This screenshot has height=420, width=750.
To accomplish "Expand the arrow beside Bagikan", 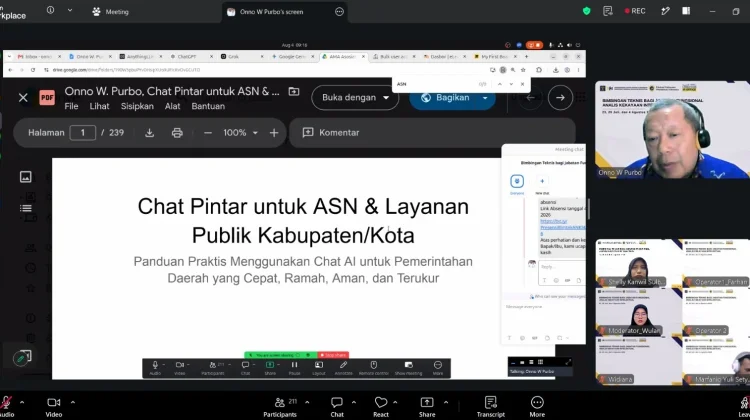I will coord(485,98).
